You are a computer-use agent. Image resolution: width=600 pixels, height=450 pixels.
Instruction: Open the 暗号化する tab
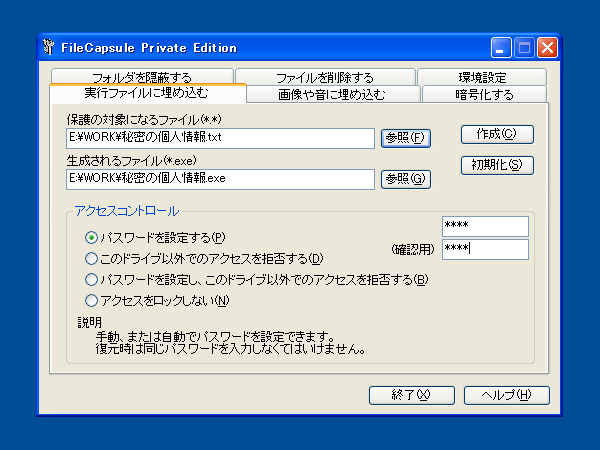(x=484, y=94)
